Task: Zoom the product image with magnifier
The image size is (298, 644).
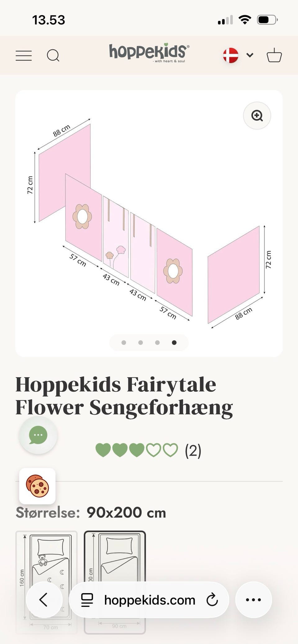Action: [x=257, y=116]
